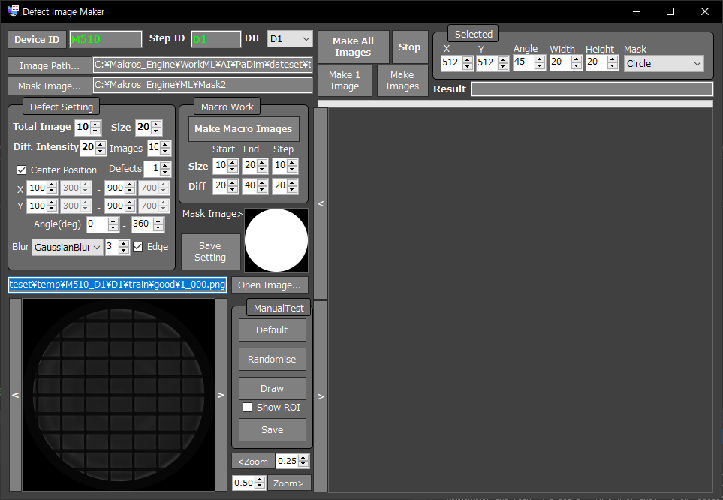
Task: Click lower panel expand arrow '>'
Action: pyautogui.click(x=321, y=396)
